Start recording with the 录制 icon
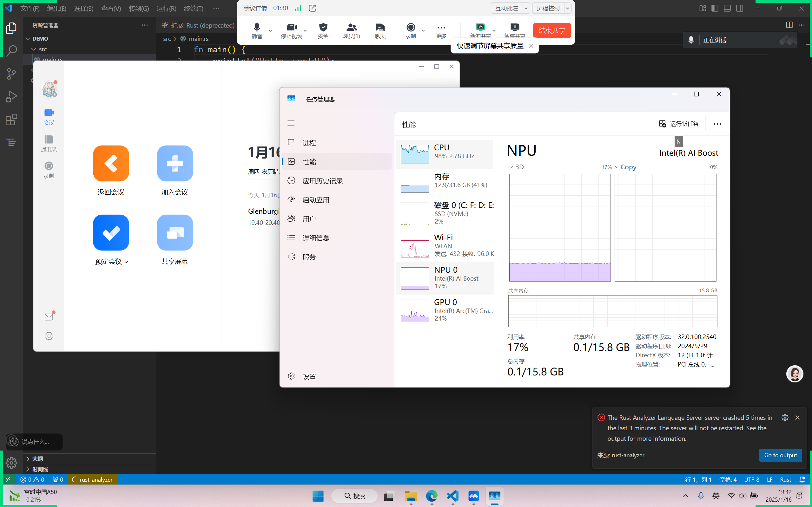The image size is (812, 507). point(410,30)
